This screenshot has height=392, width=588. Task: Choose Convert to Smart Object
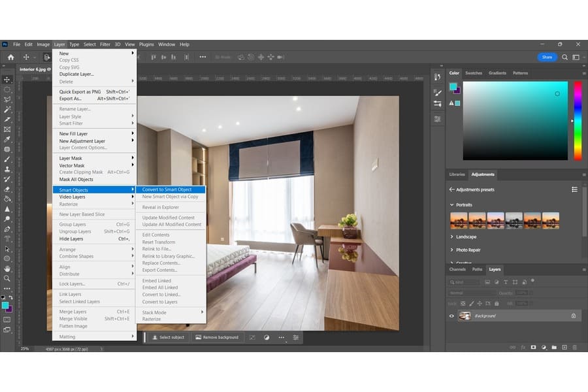tap(171, 189)
